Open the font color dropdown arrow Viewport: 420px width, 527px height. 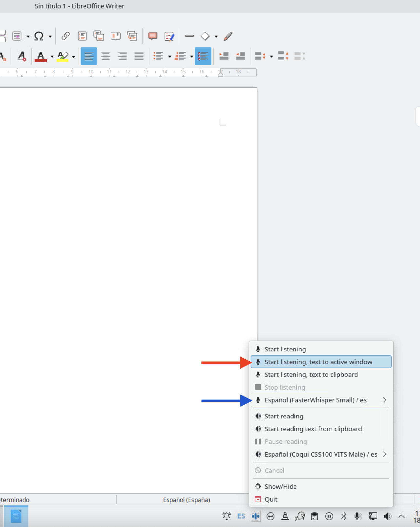[x=52, y=57]
